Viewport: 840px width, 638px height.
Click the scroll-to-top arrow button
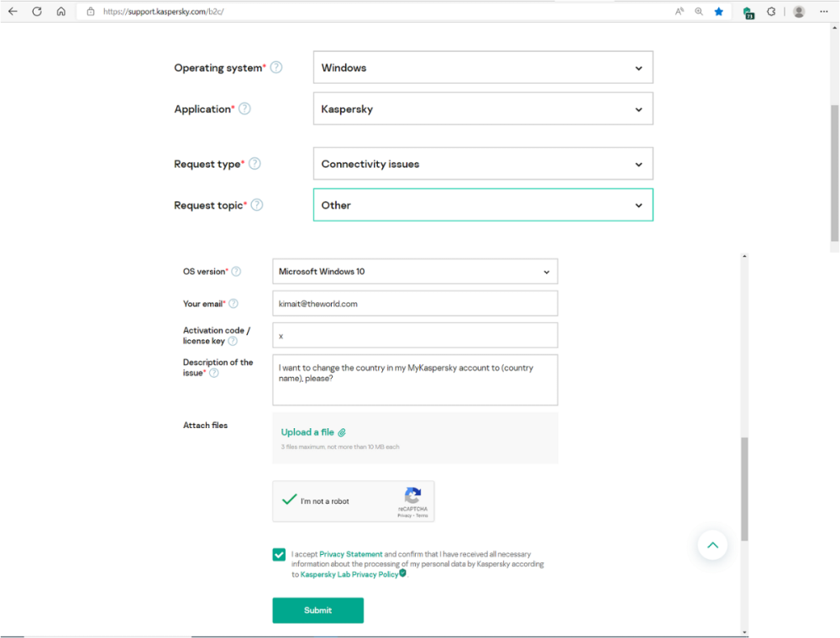(712, 546)
